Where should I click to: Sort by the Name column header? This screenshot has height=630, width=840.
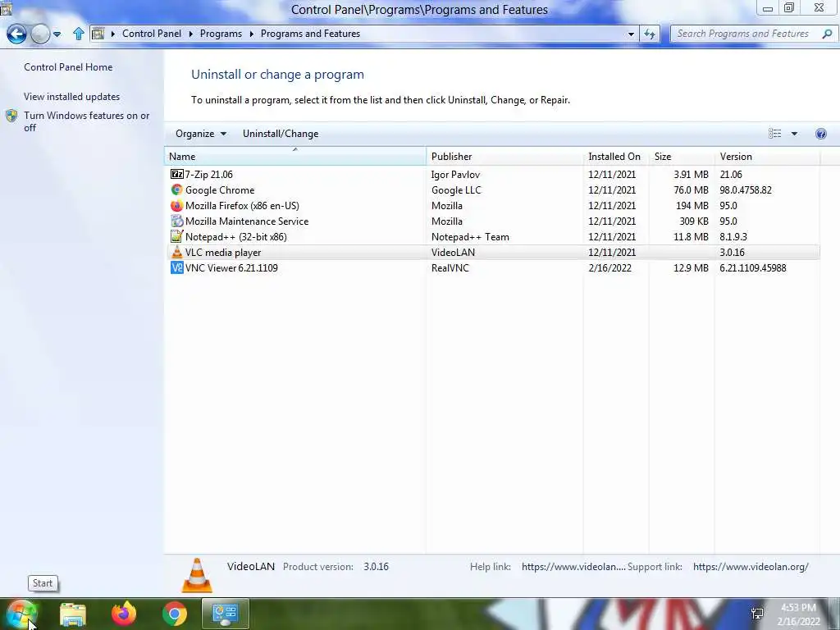[x=295, y=157]
